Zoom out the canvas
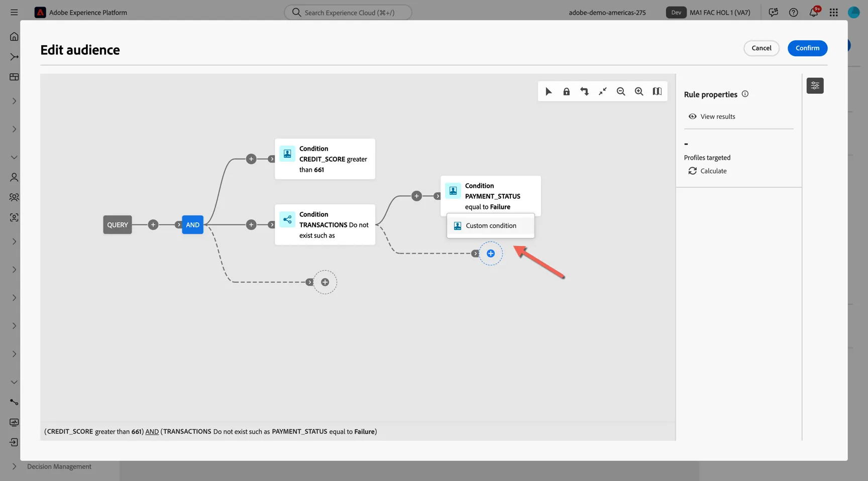This screenshot has height=481, width=868. pyautogui.click(x=621, y=91)
